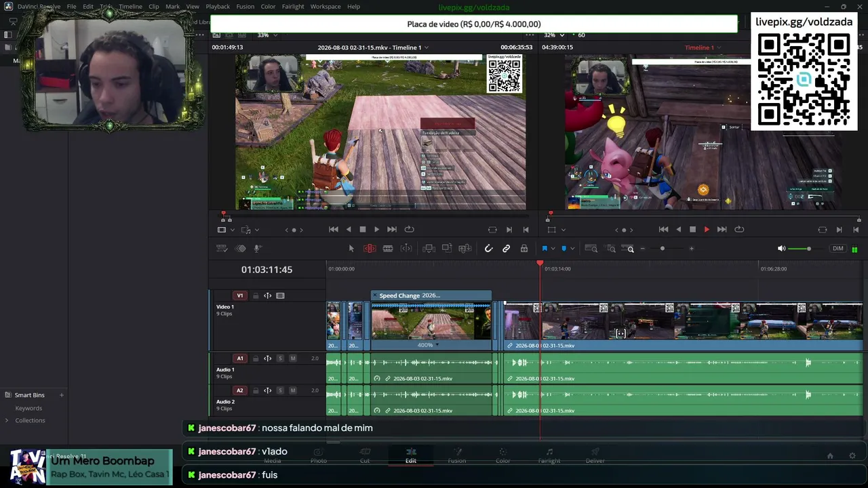Click the 01:03:11:45 timecode field

point(267,270)
